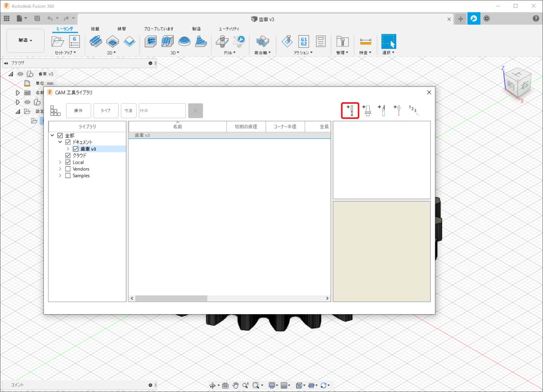Click the 検索 search input field
This screenshot has width=543, height=392.
(x=162, y=111)
